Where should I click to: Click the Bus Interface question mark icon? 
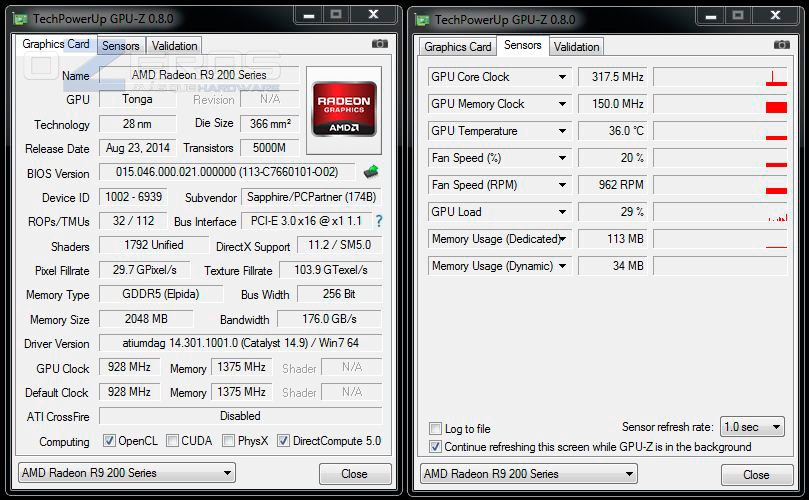coord(379,221)
